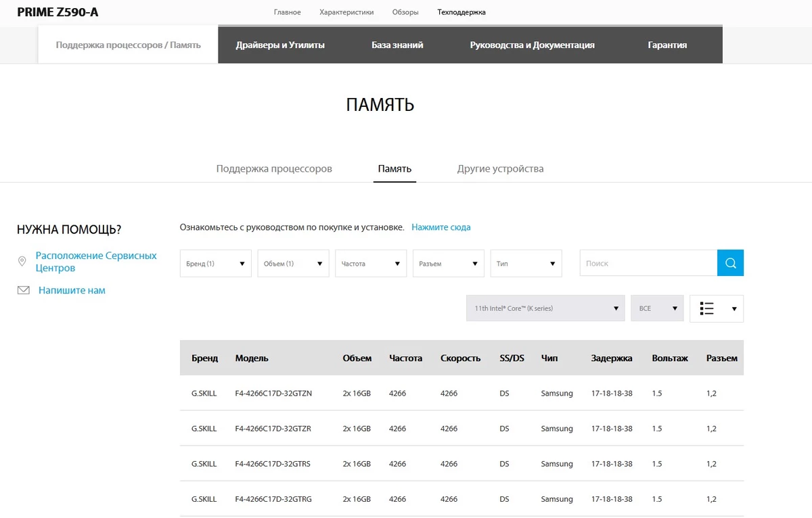Click the Бренд column header
Screen dimensions: 812x518
tap(204, 358)
